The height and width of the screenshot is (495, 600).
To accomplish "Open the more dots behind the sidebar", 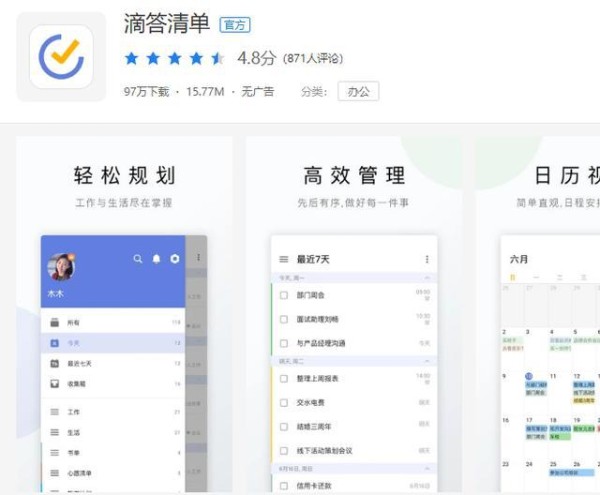I will point(198,257).
